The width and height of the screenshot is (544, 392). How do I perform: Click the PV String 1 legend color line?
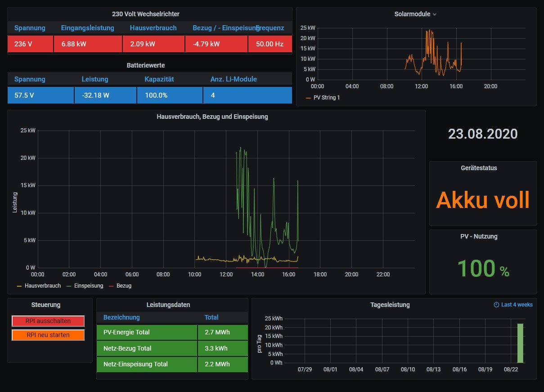click(308, 98)
